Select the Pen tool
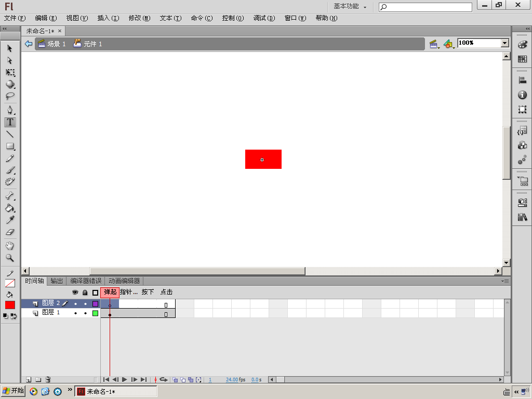This screenshot has width=532, height=399. click(x=10, y=110)
